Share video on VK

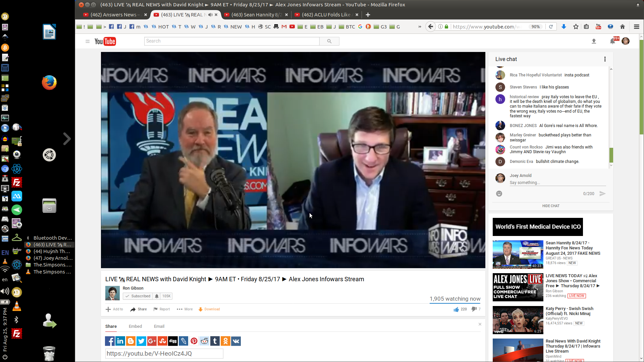pyautogui.click(x=236, y=341)
